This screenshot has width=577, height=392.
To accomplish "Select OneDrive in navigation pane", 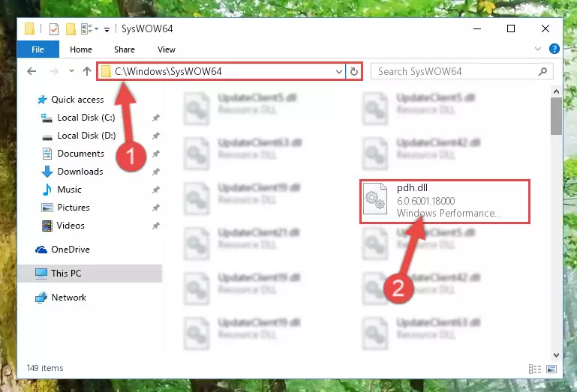I will [71, 250].
